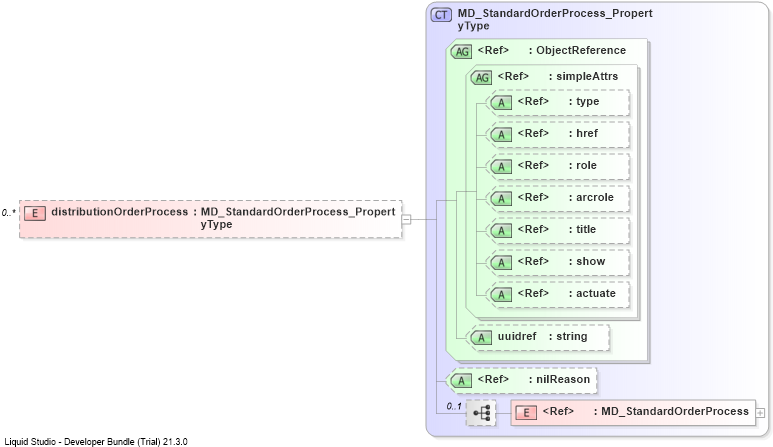Click the CT complex type icon

coord(441,15)
